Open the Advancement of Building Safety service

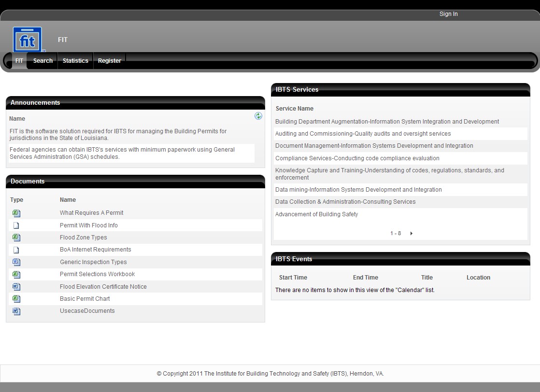point(316,214)
